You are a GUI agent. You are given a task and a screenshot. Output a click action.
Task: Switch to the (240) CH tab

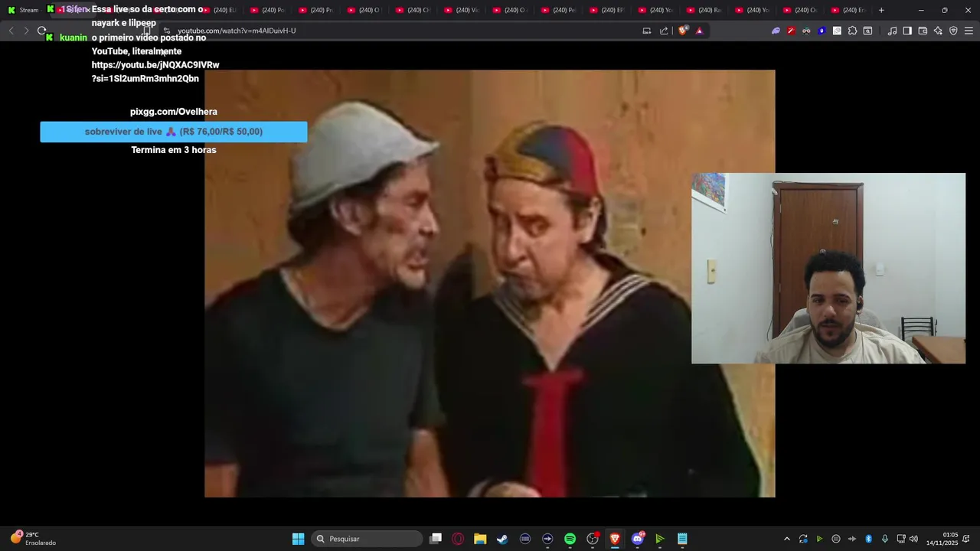pos(413,10)
